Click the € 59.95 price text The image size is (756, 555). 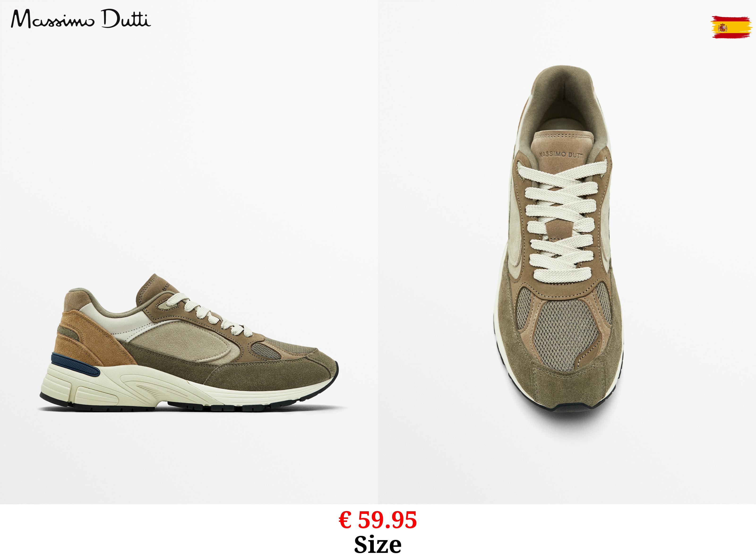point(378,520)
